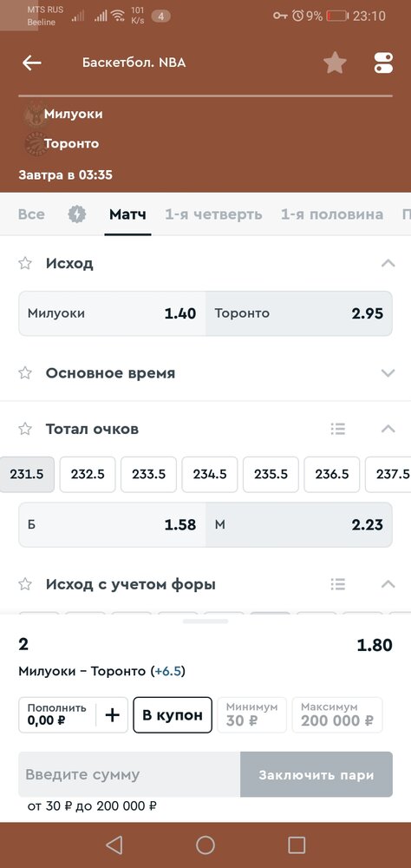Star the Исход market
The height and width of the screenshot is (868, 411).
tap(25, 264)
